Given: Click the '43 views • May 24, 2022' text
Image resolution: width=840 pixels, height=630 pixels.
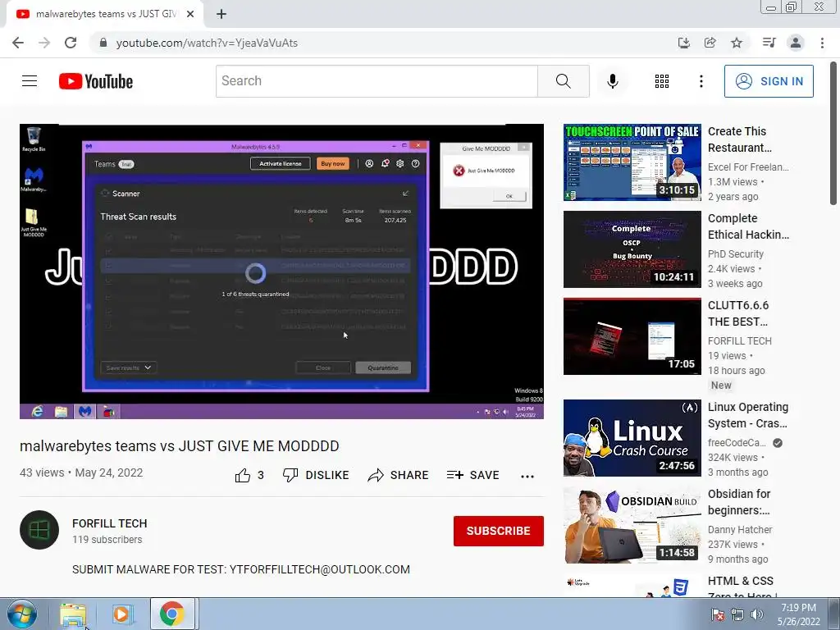Looking at the screenshot, I should pos(81,472).
